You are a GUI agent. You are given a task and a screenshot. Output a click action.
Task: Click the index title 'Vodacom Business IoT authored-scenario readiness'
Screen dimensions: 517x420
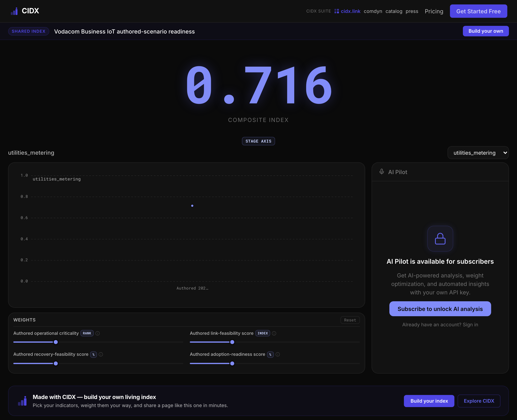124,31
